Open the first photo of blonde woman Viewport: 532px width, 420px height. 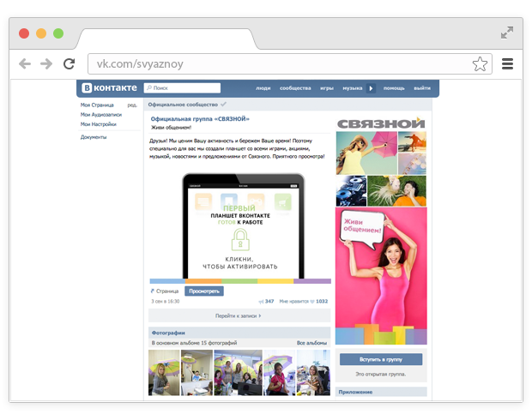(x=164, y=373)
